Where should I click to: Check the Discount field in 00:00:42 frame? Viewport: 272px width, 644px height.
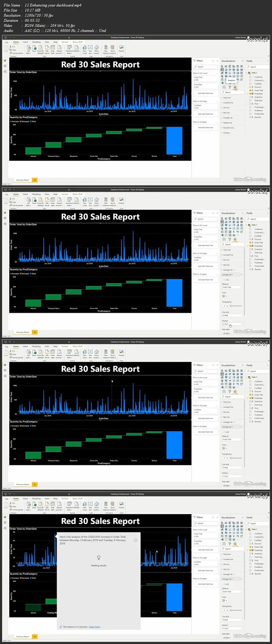[x=250, y=87]
